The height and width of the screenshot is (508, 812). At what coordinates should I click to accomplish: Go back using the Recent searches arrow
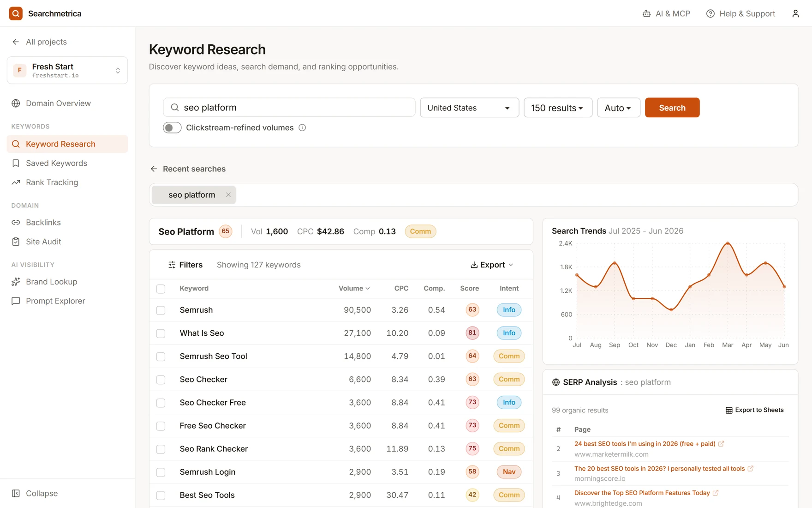154,169
